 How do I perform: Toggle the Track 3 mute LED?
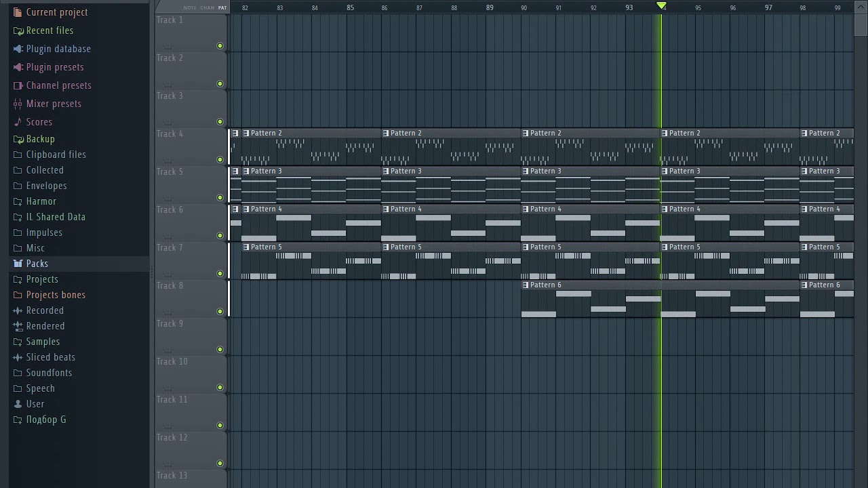(220, 122)
